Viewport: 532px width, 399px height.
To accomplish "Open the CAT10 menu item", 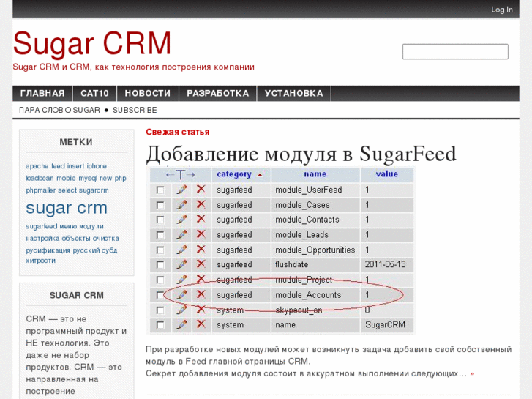I will pos(94,94).
